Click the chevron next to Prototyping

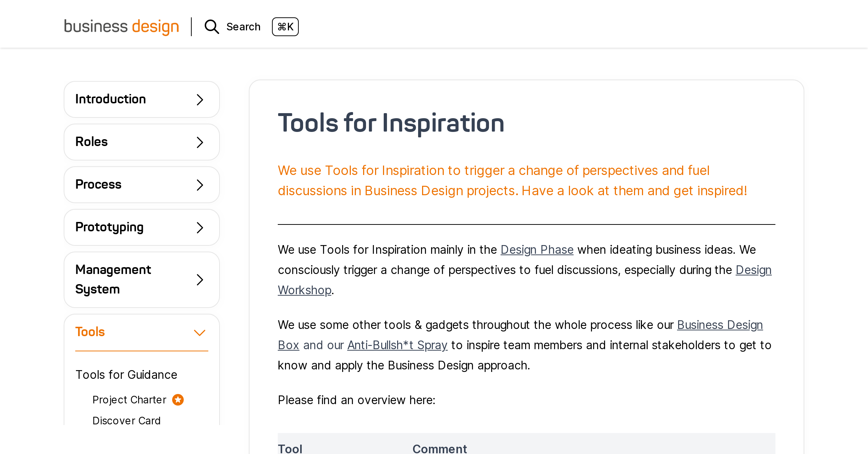point(199,227)
